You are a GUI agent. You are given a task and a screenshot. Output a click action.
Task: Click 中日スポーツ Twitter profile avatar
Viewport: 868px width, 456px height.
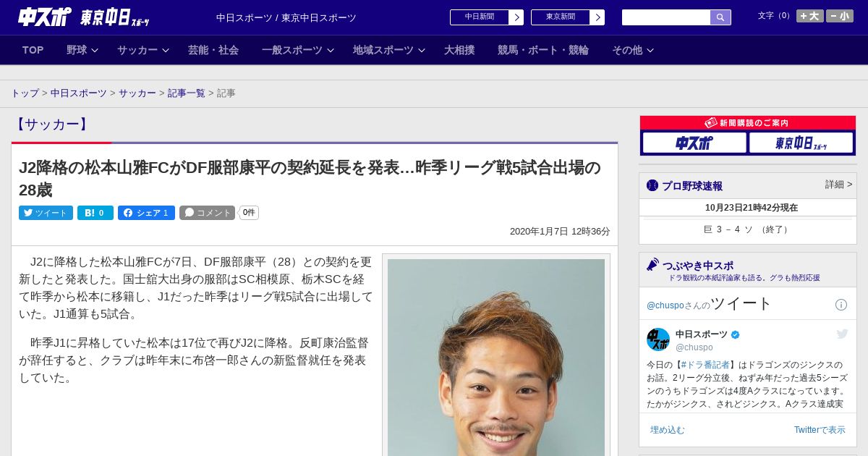click(x=658, y=339)
